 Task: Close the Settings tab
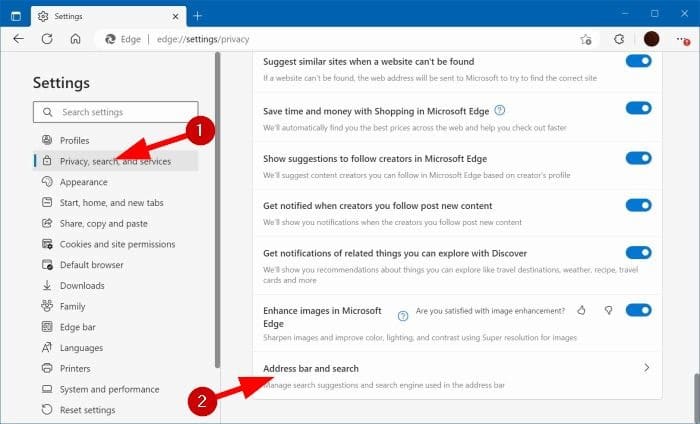175,17
